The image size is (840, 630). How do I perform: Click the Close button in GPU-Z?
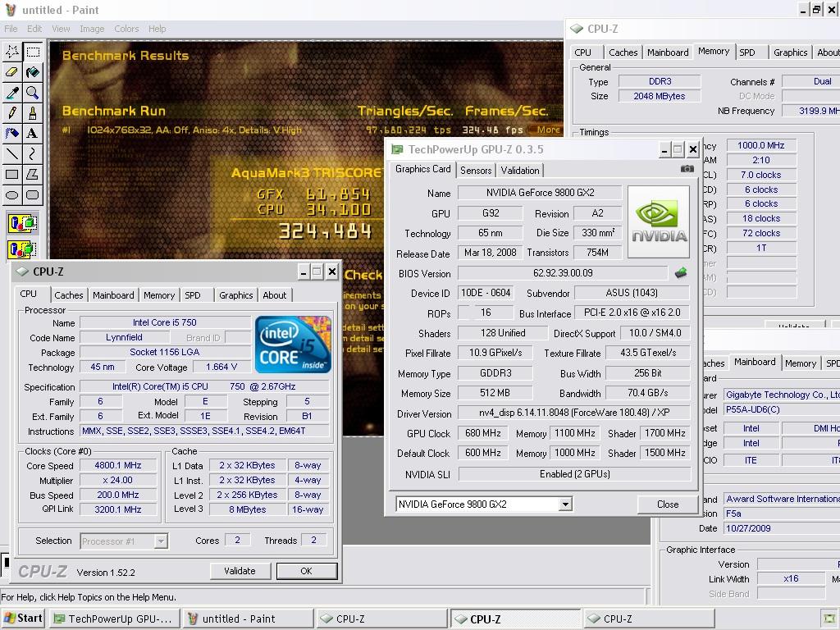[668, 504]
